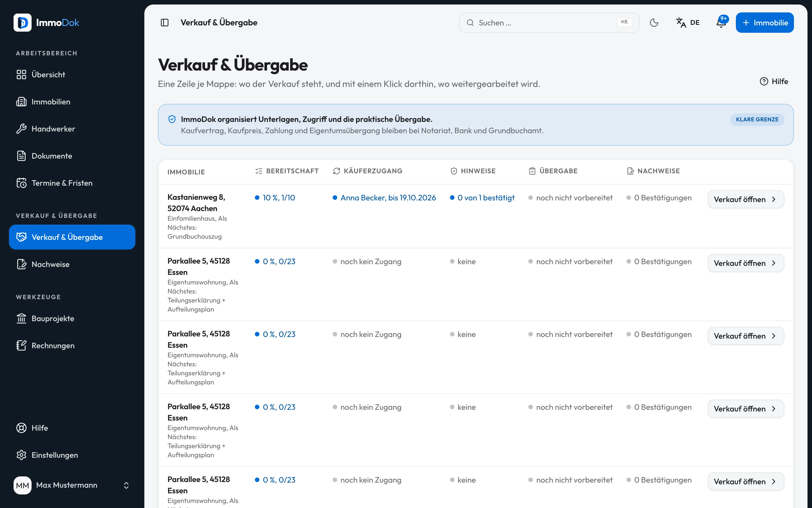Click the HINWEISE column header
The image size is (812, 508).
tap(473, 171)
